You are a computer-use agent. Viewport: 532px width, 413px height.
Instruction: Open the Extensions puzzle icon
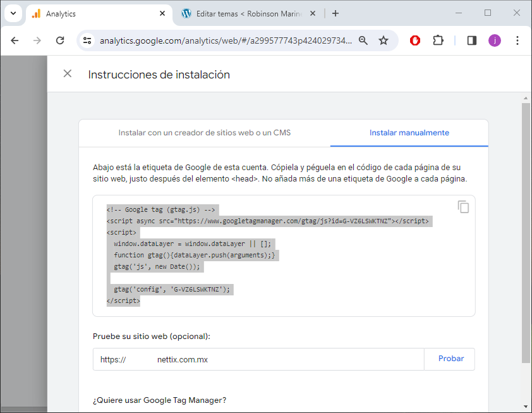pos(438,40)
